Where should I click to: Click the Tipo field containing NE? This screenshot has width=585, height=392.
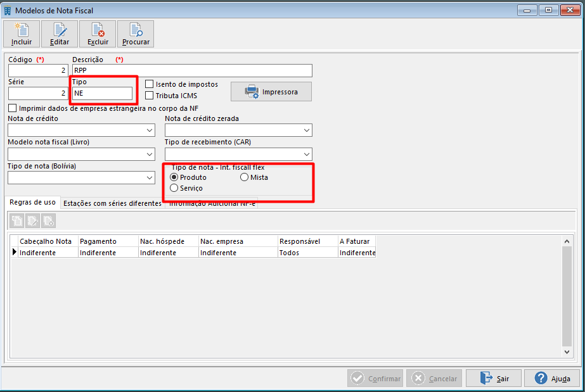pyautogui.click(x=102, y=93)
